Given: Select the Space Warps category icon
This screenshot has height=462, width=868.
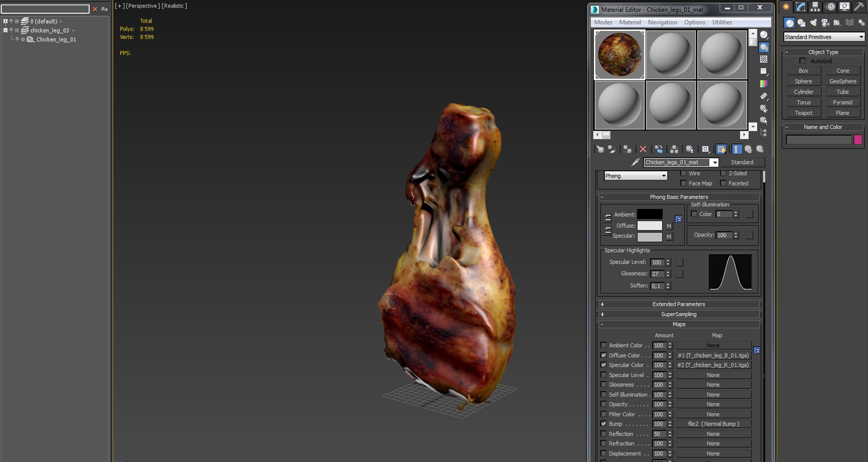Looking at the screenshot, I should coord(849,23).
